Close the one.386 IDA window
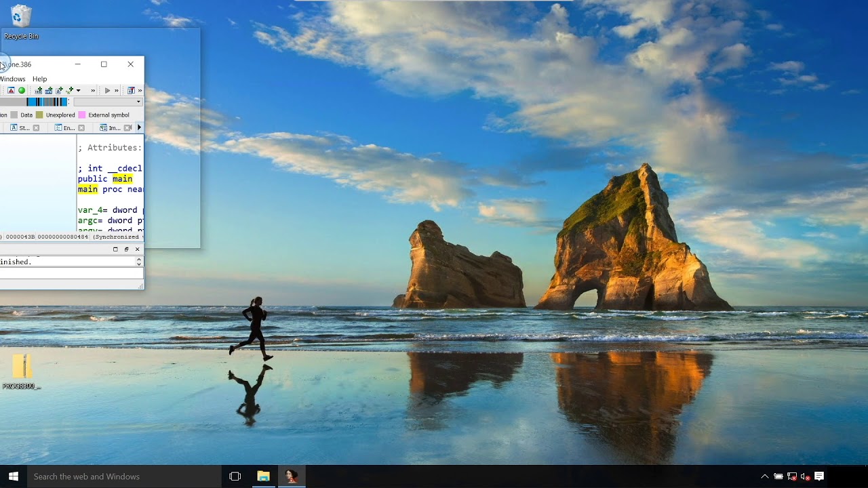 point(130,64)
